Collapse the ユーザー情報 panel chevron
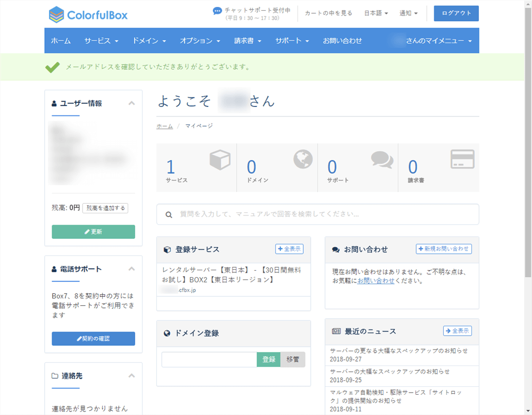 [x=131, y=103]
